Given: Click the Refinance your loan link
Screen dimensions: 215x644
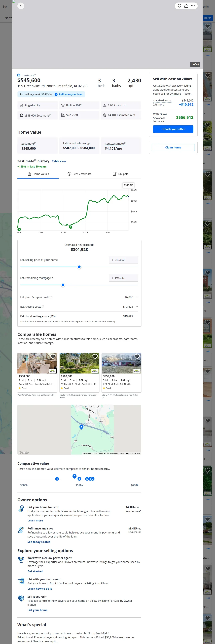Looking at the screenshot, I should click(71, 94).
